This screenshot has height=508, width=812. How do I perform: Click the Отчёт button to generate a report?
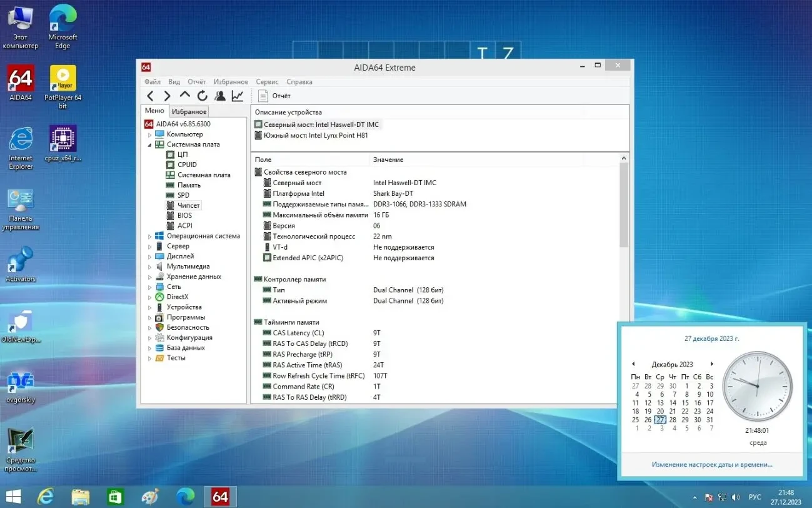tap(273, 96)
